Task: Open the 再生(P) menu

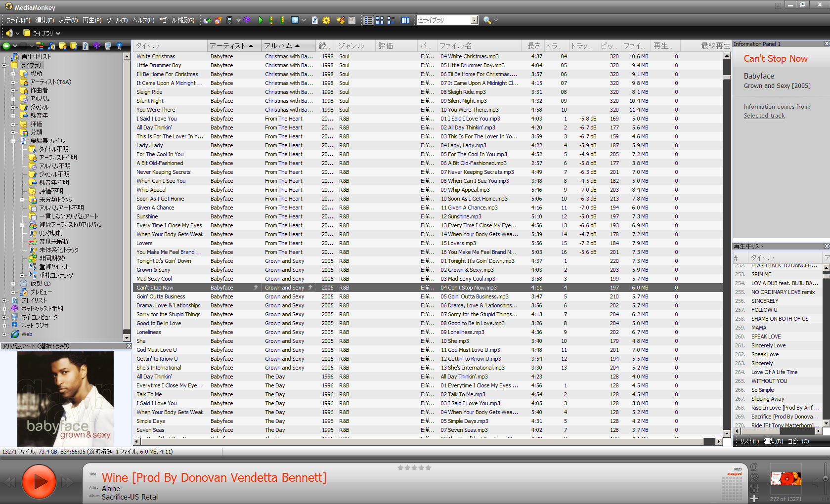Action: tap(92, 20)
